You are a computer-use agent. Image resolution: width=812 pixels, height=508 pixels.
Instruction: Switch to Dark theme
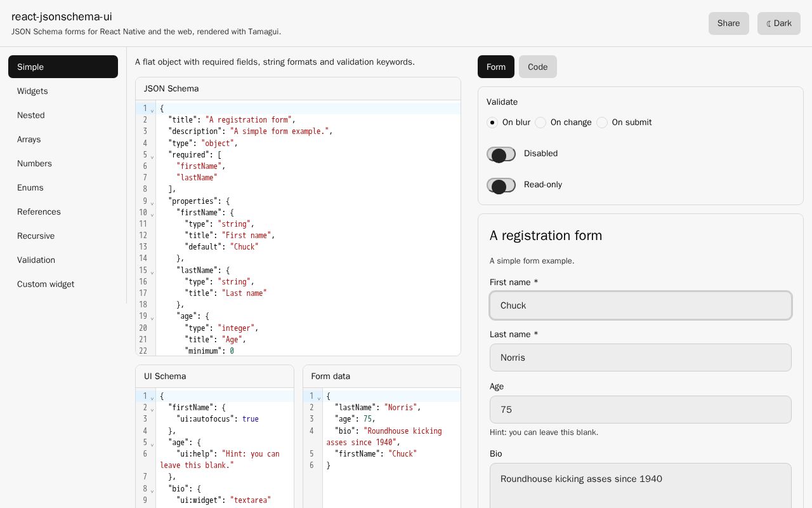pos(778,23)
